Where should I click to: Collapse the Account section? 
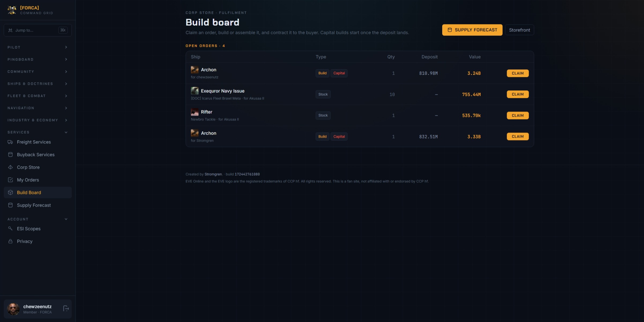tap(38, 219)
